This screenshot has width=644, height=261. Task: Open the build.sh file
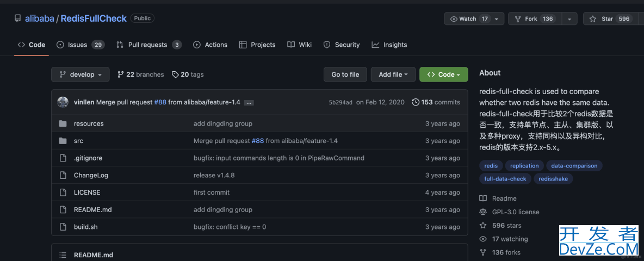click(x=86, y=227)
